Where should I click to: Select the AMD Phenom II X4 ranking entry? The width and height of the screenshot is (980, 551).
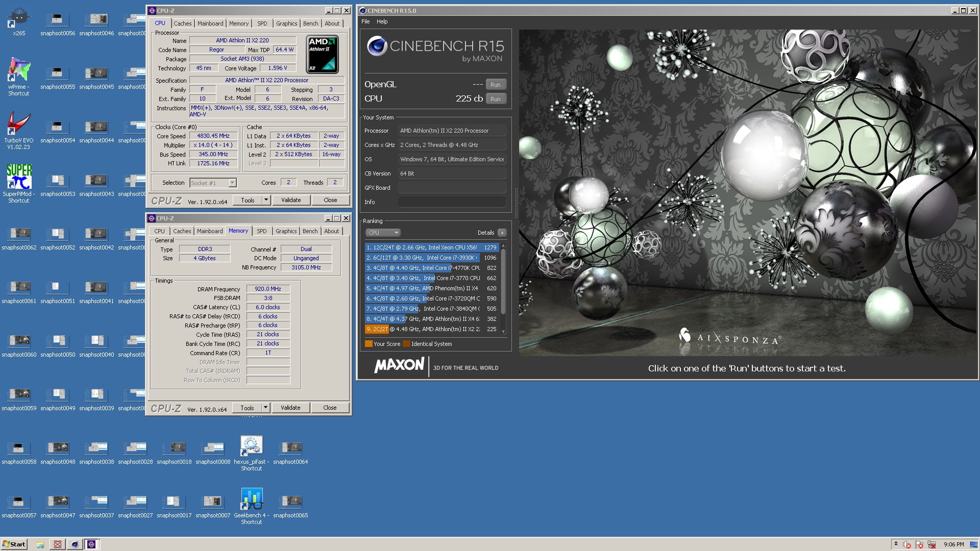pyautogui.click(x=431, y=288)
